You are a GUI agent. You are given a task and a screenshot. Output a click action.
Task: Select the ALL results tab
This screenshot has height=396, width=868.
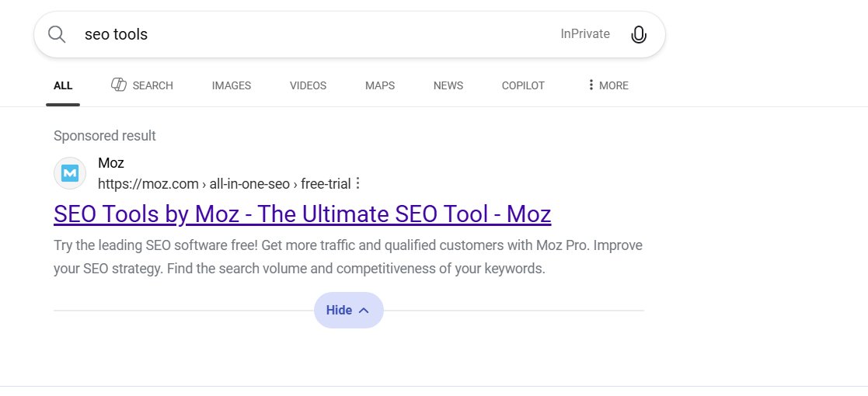coord(63,85)
